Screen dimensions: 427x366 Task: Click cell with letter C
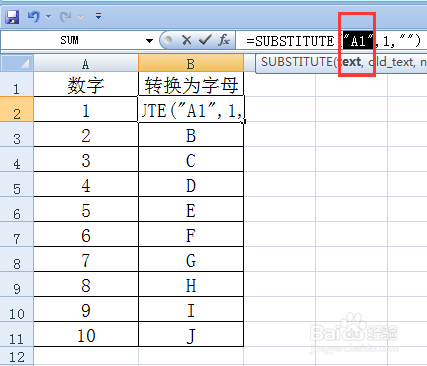tap(191, 159)
